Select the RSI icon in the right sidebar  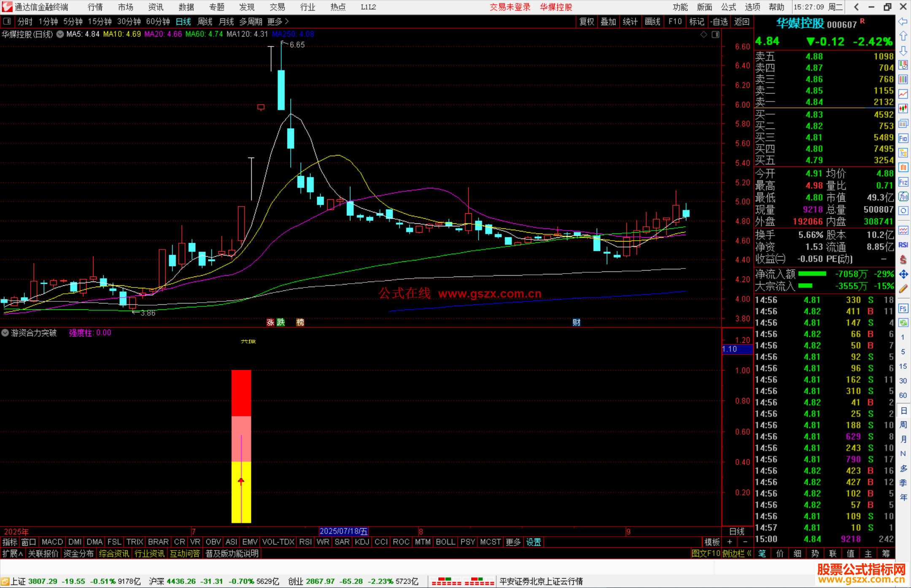point(903,245)
